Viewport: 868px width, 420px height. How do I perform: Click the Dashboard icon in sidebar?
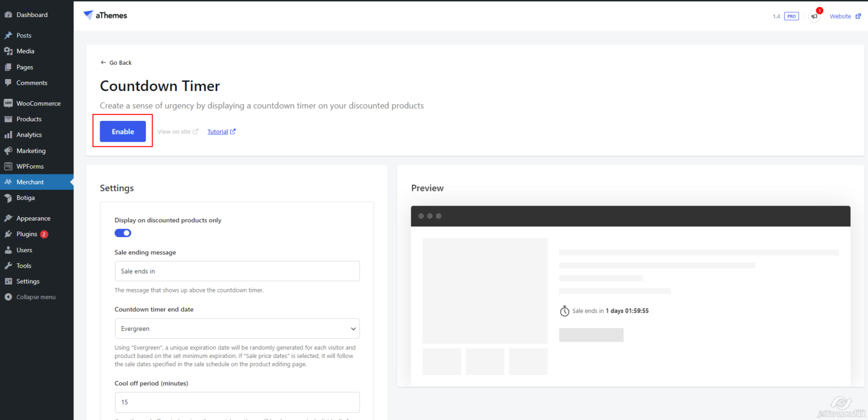click(8, 15)
